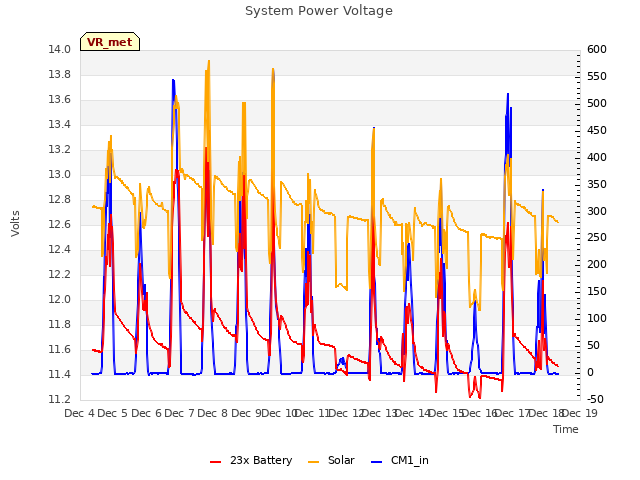This screenshot has width=640, height=480.
Task: Click the 13.4 left axis value
Action: [x=59, y=124]
